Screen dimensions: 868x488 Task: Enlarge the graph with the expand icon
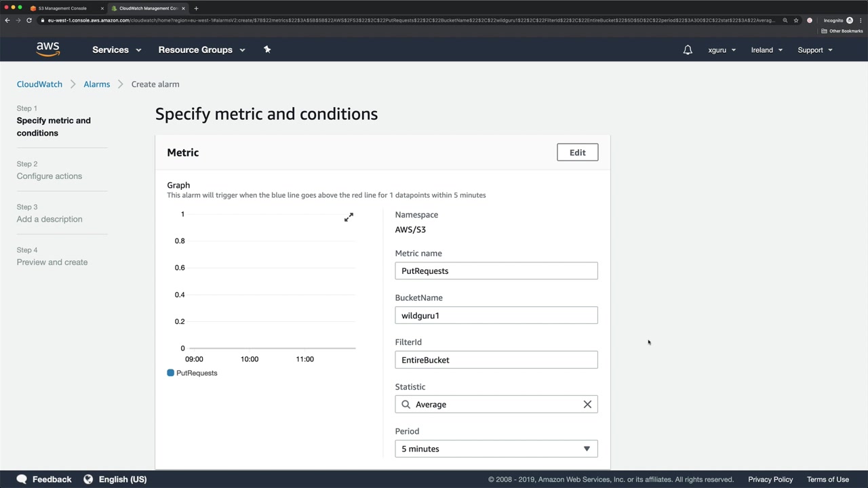349,217
